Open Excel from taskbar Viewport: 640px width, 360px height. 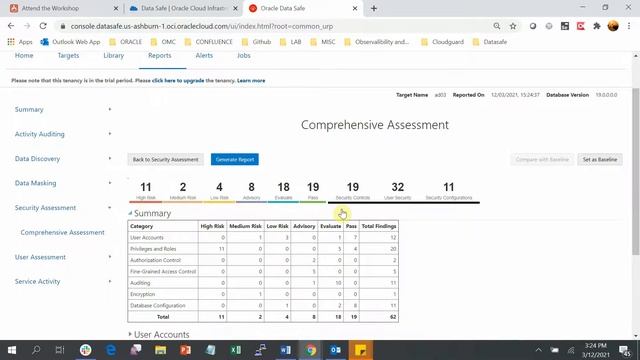[236, 350]
